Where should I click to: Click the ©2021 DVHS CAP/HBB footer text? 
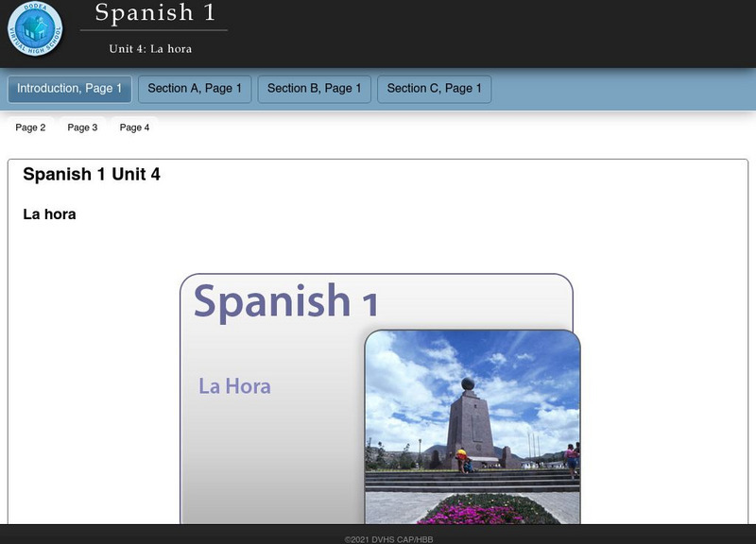click(388, 538)
